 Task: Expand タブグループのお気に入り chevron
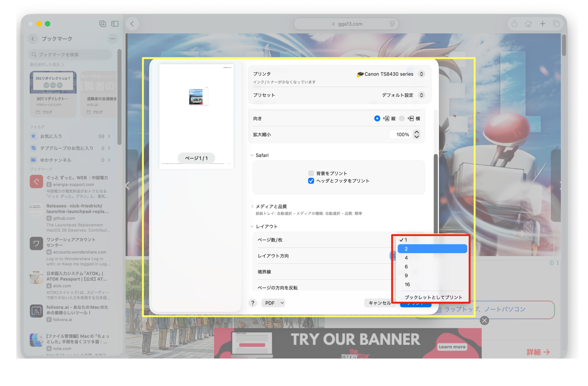tap(109, 148)
